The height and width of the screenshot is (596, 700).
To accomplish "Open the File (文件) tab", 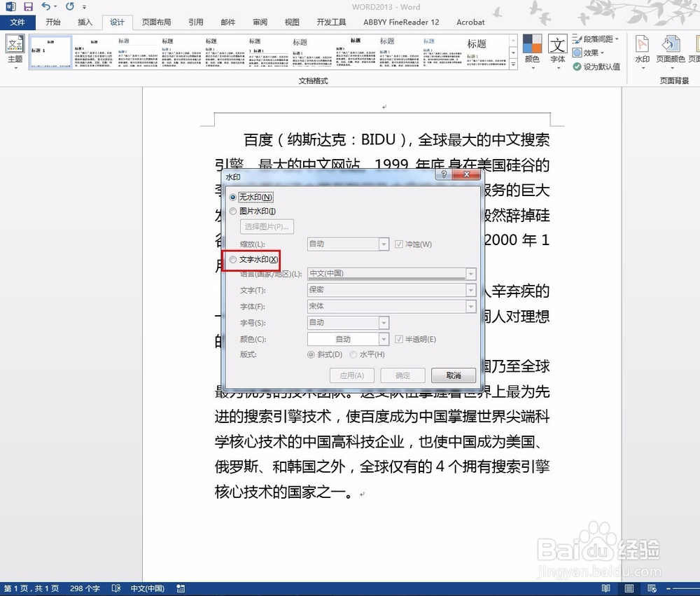I will coord(17,22).
